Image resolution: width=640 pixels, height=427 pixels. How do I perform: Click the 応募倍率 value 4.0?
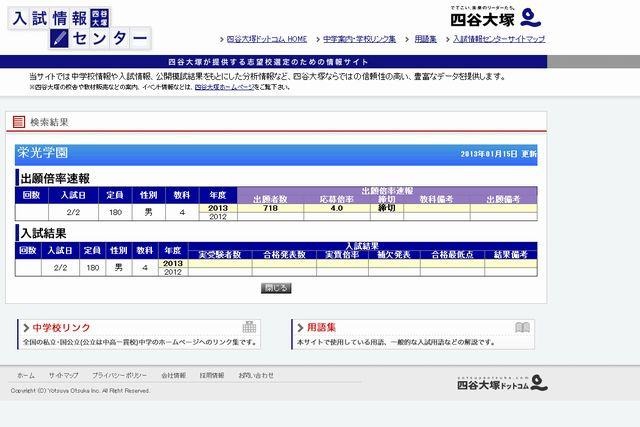click(337, 208)
